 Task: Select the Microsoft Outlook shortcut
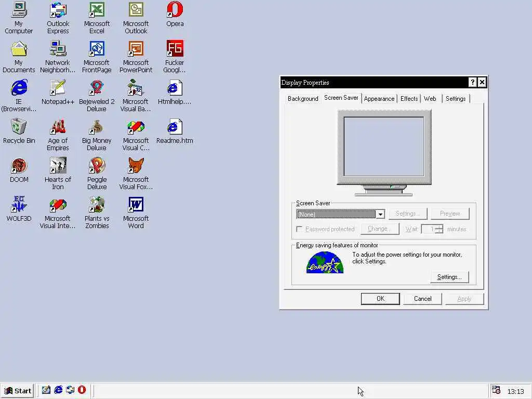[x=136, y=18]
